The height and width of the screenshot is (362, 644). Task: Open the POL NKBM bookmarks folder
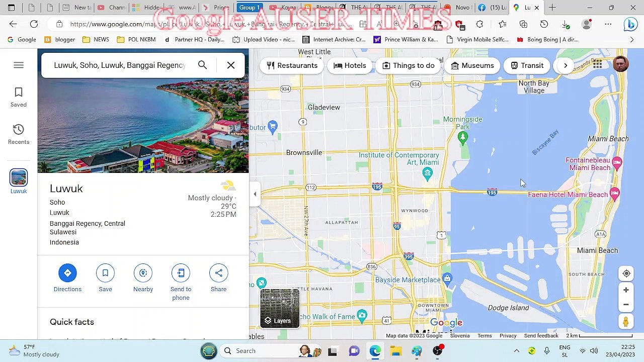coord(136,40)
